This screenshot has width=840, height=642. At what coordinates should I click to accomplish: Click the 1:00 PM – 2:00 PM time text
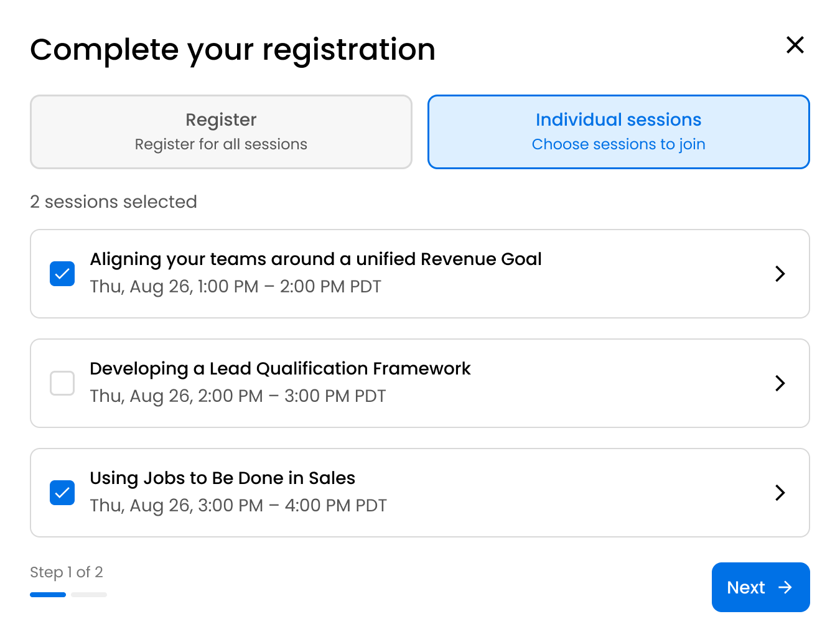(235, 287)
